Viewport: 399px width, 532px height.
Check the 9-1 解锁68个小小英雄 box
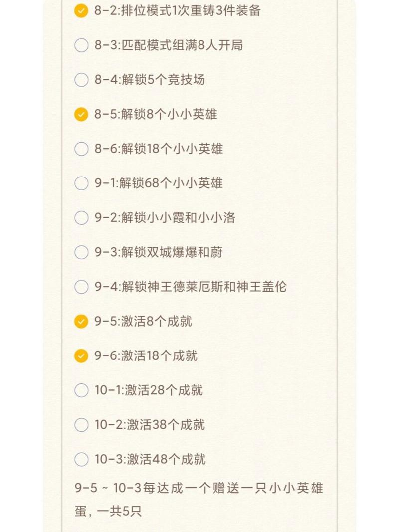[81, 183]
